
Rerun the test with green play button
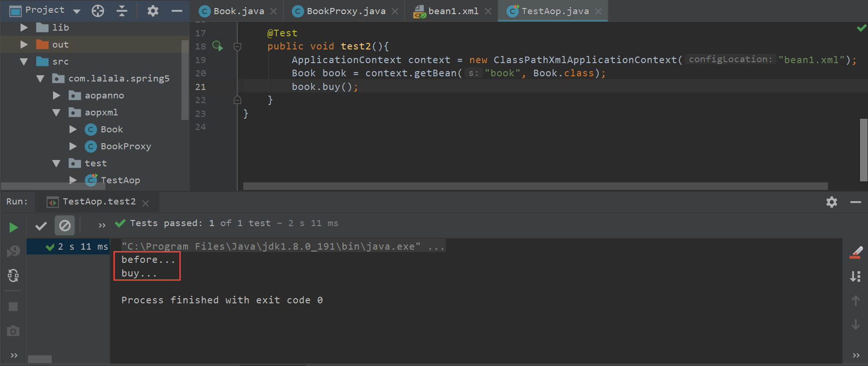coord(14,228)
